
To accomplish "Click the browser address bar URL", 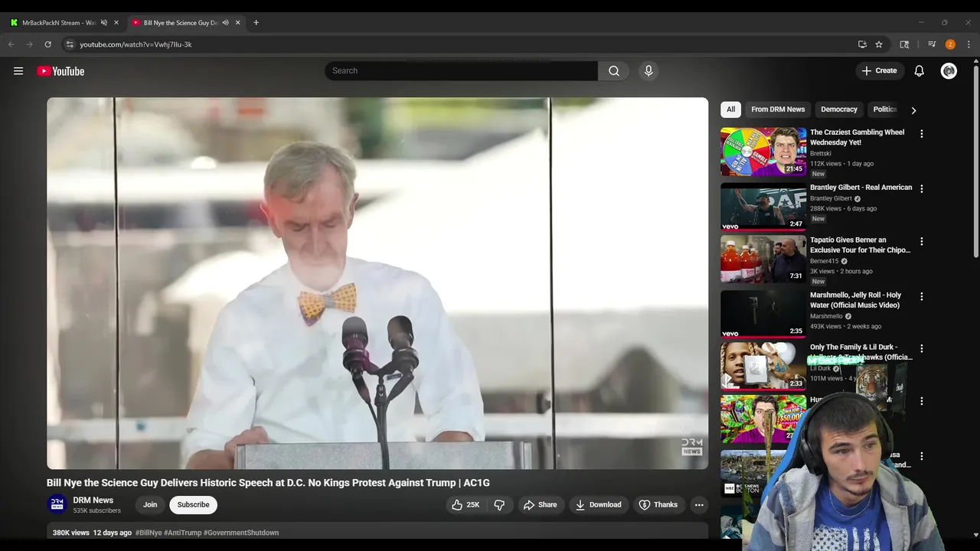I will tap(136, 44).
